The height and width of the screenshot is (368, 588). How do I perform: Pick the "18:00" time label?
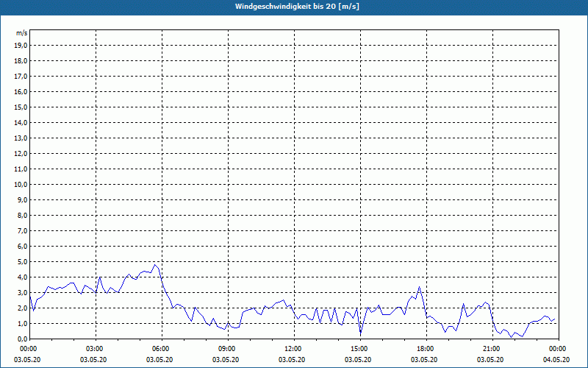click(x=426, y=349)
